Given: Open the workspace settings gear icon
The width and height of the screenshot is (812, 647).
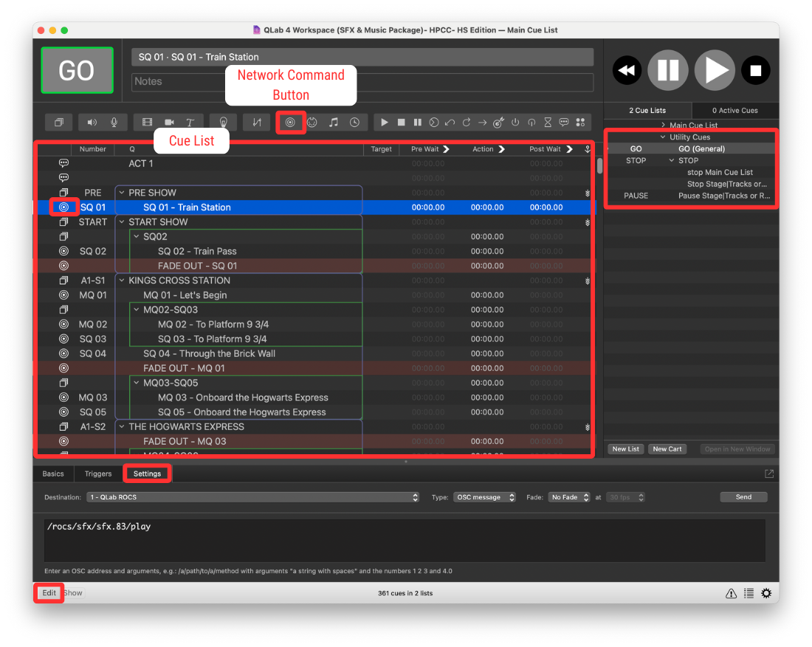Looking at the screenshot, I should pyautogui.click(x=766, y=593).
